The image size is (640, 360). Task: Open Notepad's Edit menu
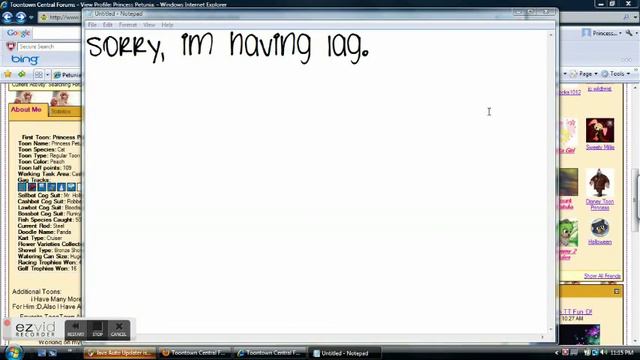tap(107, 25)
